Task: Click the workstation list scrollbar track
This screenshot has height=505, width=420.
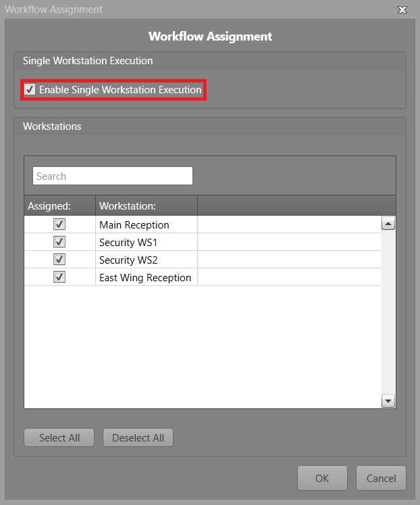Action: pos(388,311)
